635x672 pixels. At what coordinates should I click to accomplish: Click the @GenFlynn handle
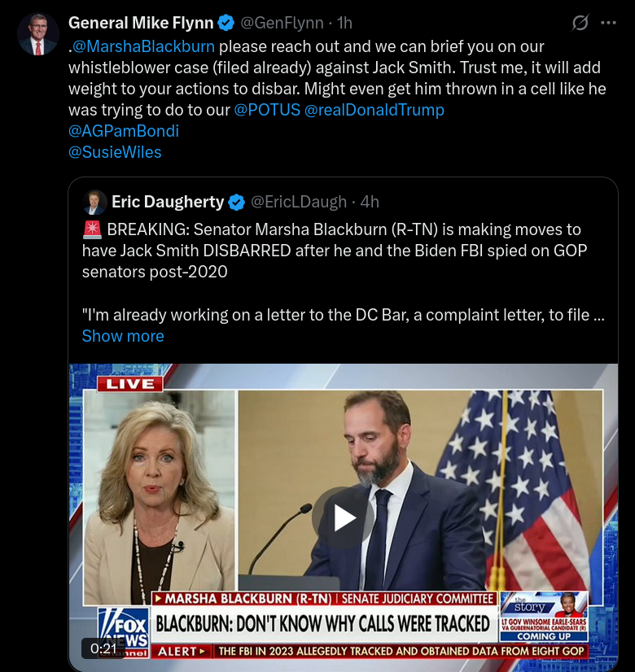[x=282, y=23]
